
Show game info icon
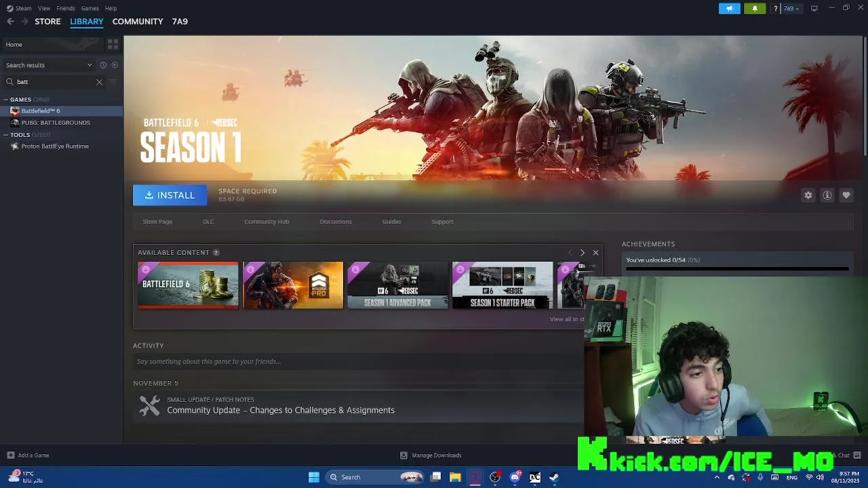[827, 195]
